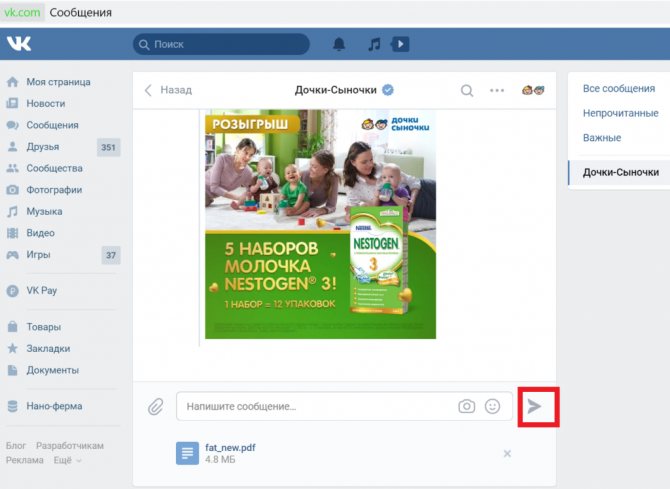The image size is (670, 489).
Task: Click the 351 counter next to Друзья
Action: point(109,147)
